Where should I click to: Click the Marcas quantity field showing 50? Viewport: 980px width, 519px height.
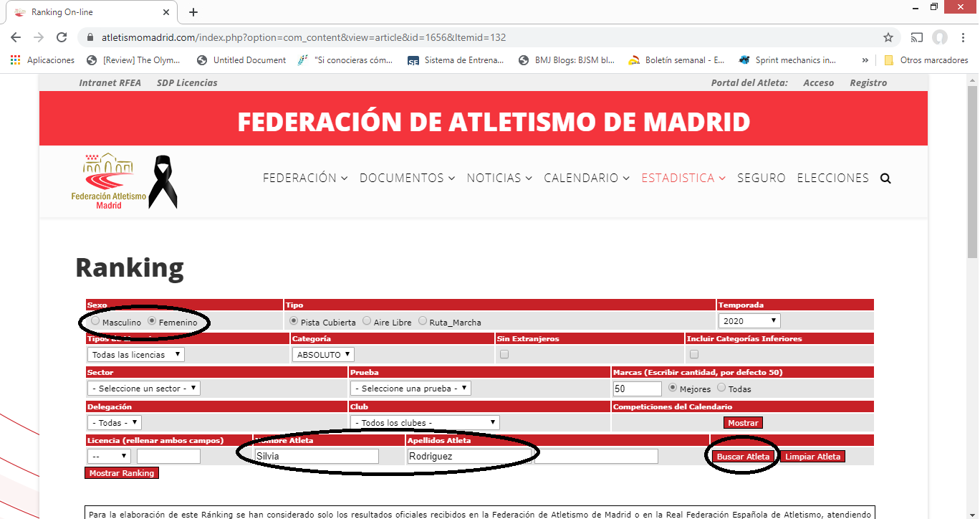coord(638,389)
